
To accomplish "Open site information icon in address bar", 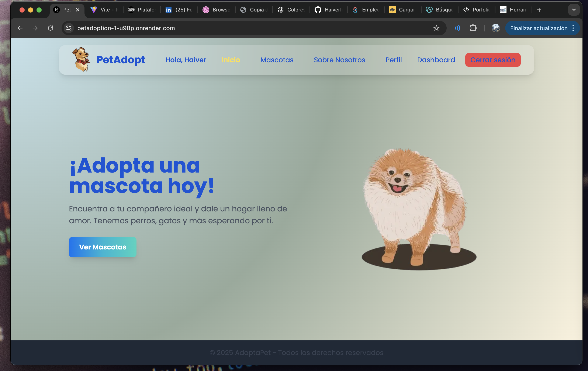I will pos(69,28).
